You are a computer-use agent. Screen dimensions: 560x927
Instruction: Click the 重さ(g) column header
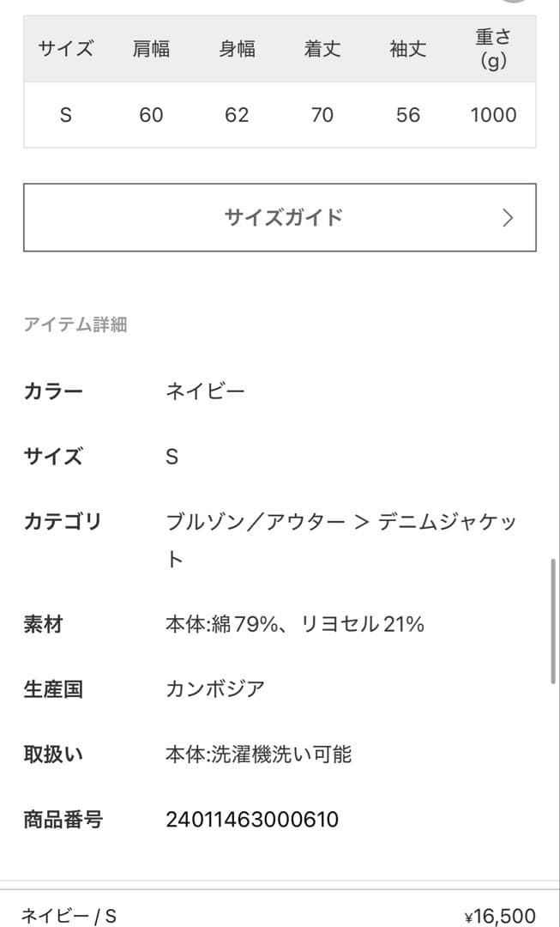coord(494,49)
